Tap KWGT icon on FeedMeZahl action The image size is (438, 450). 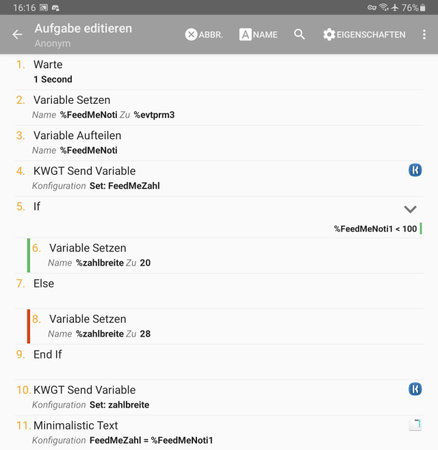pos(415,170)
